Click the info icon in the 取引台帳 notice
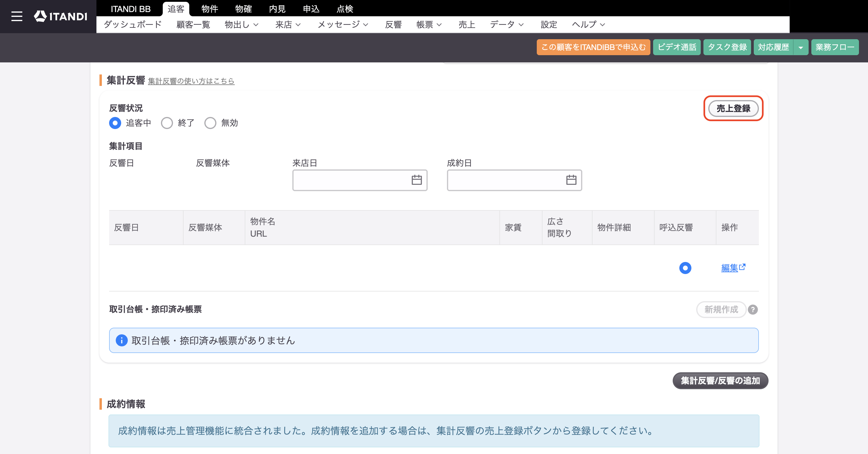This screenshot has height=454, width=868. click(122, 340)
